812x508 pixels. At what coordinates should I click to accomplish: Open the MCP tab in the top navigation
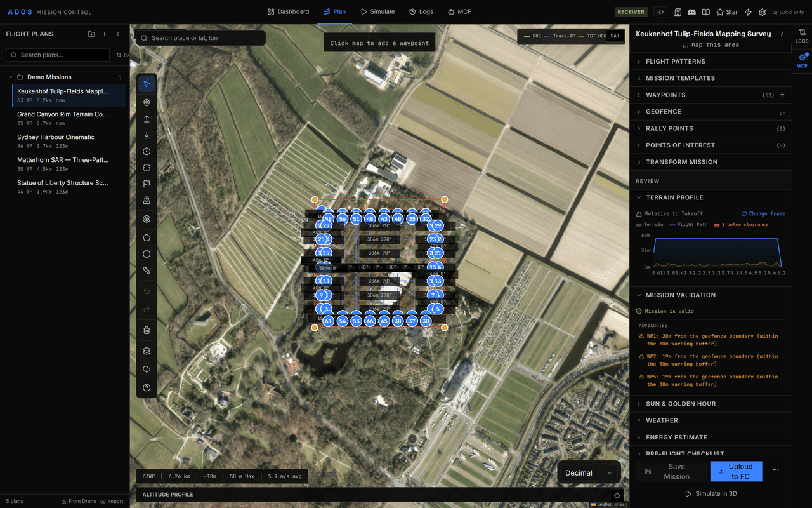tap(459, 12)
